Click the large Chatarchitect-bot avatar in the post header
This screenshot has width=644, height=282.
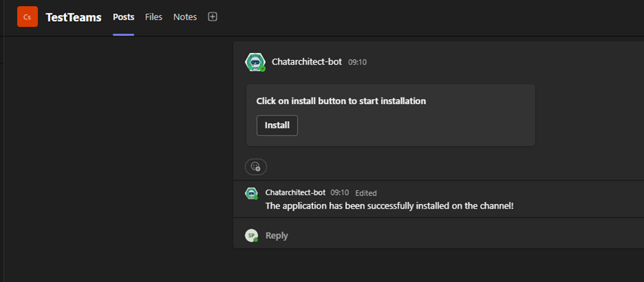click(255, 62)
